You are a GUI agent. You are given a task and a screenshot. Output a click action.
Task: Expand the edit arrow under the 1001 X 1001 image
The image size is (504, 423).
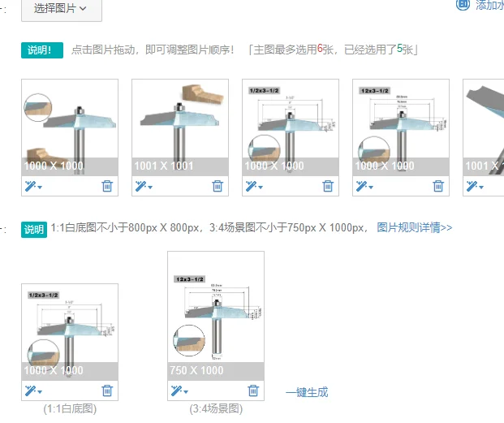click(x=150, y=187)
